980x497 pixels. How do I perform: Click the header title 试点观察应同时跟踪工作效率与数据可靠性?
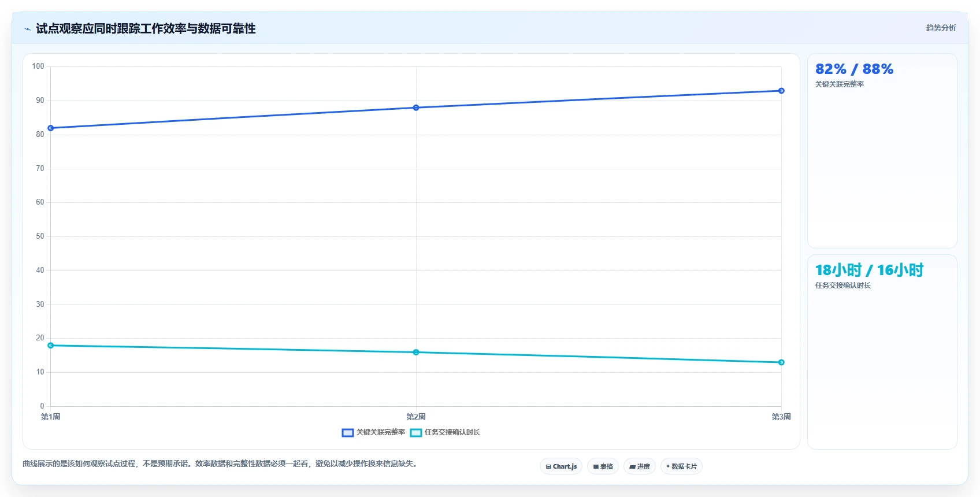click(x=146, y=29)
